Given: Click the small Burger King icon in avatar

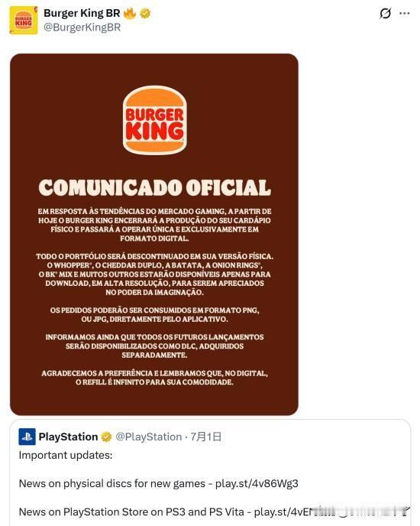Looking at the screenshot, I should coord(24,21).
